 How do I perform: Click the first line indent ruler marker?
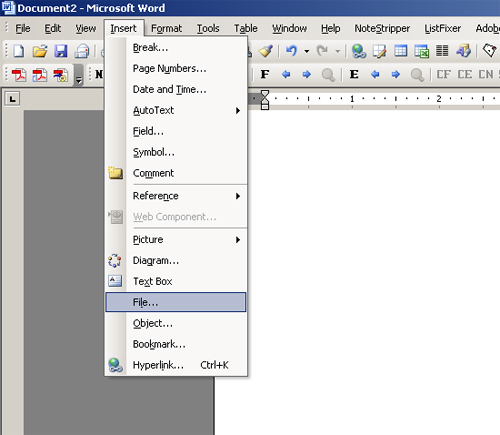point(265,94)
